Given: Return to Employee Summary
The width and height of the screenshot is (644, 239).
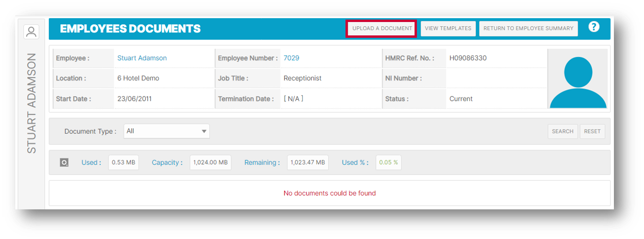Looking at the screenshot, I should click(x=528, y=28).
